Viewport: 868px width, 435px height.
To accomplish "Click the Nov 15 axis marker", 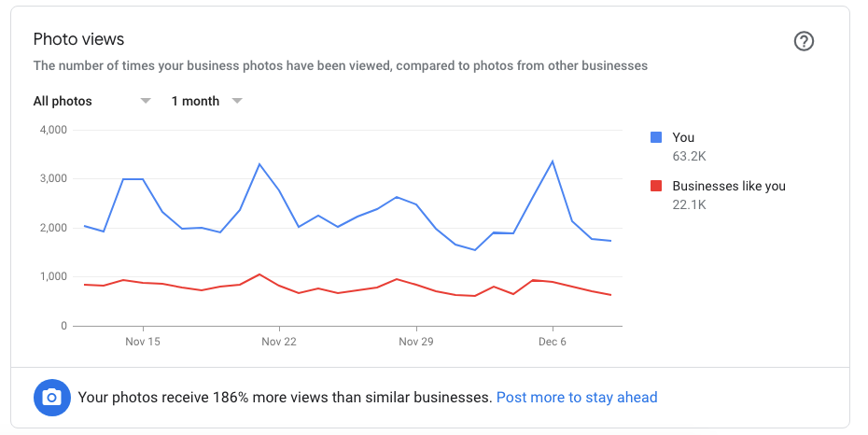I will [x=143, y=342].
